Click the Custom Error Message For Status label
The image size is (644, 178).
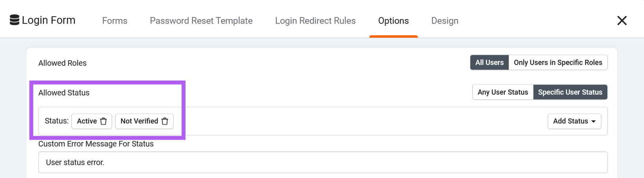pos(96,144)
